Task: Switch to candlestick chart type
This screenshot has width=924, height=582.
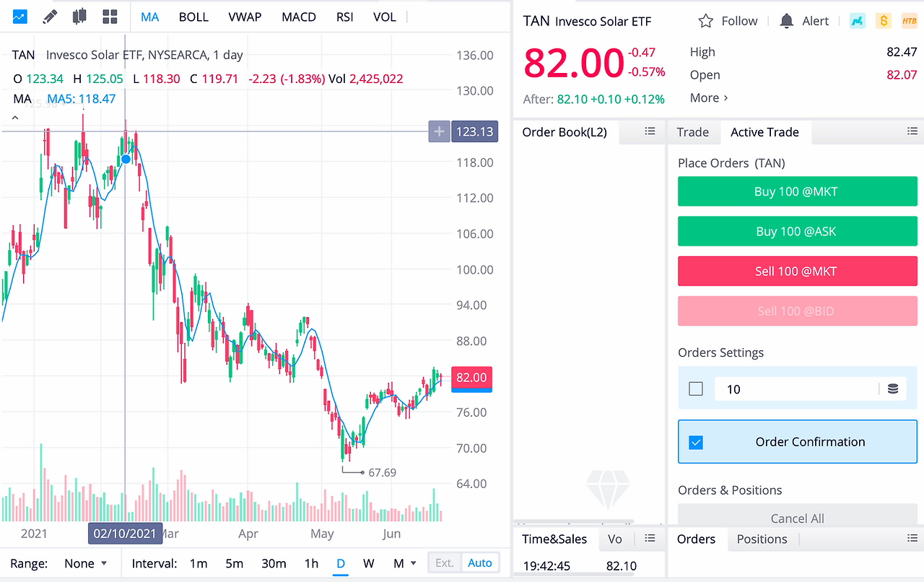Action: [79, 16]
